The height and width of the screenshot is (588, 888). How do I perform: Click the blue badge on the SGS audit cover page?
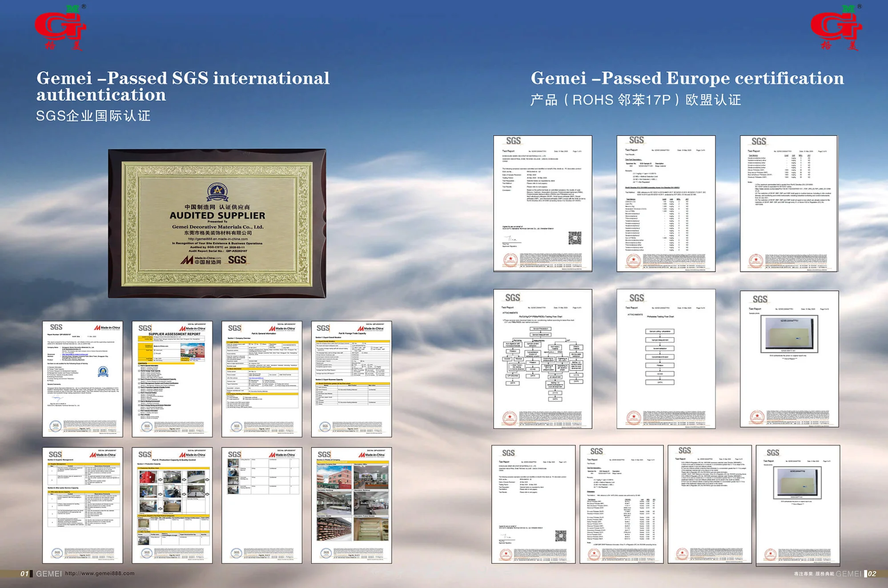(x=103, y=371)
